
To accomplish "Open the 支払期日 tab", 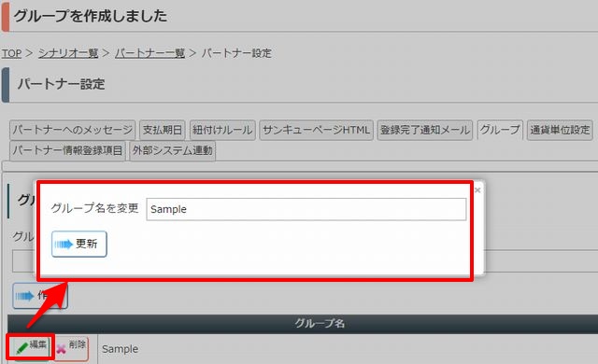I will [x=163, y=130].
